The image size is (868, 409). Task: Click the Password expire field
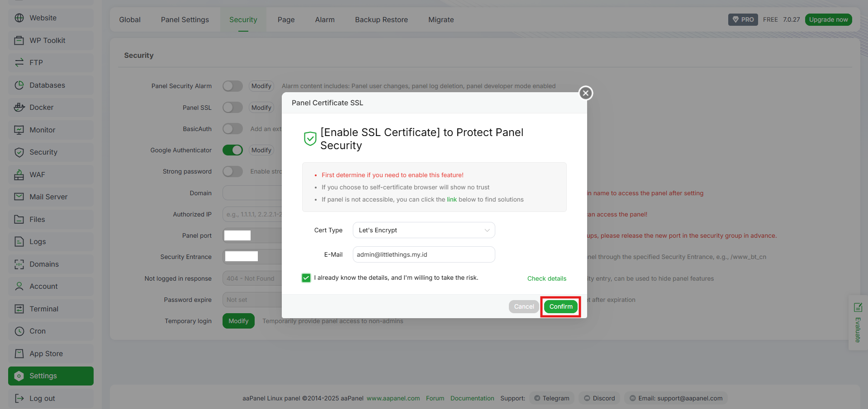tap(252, 300)
